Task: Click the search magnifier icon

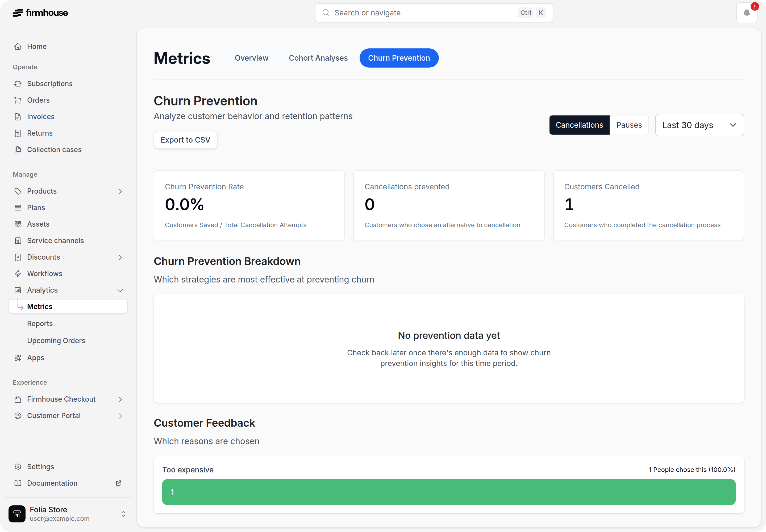Action: point(326,13)
